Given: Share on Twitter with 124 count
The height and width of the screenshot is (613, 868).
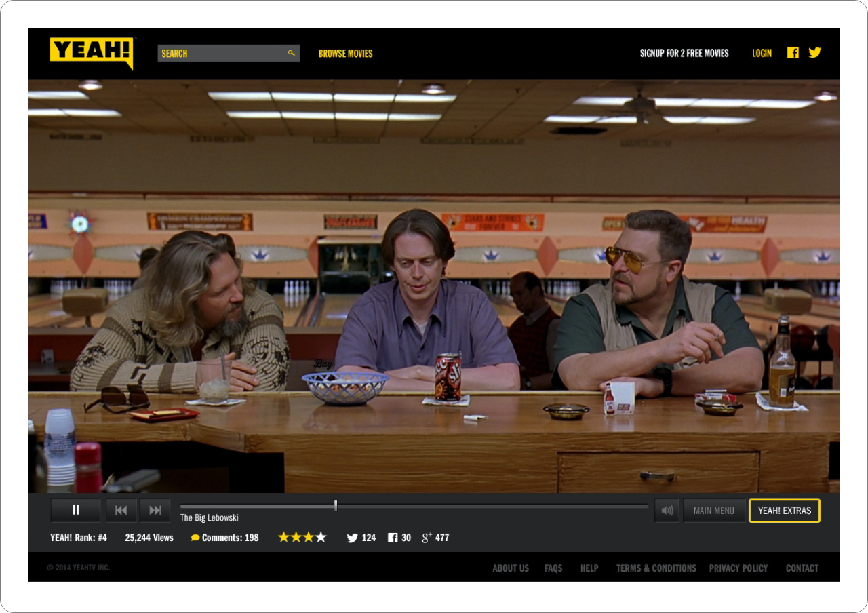Looking at the screenshot, I should (361, 538).
